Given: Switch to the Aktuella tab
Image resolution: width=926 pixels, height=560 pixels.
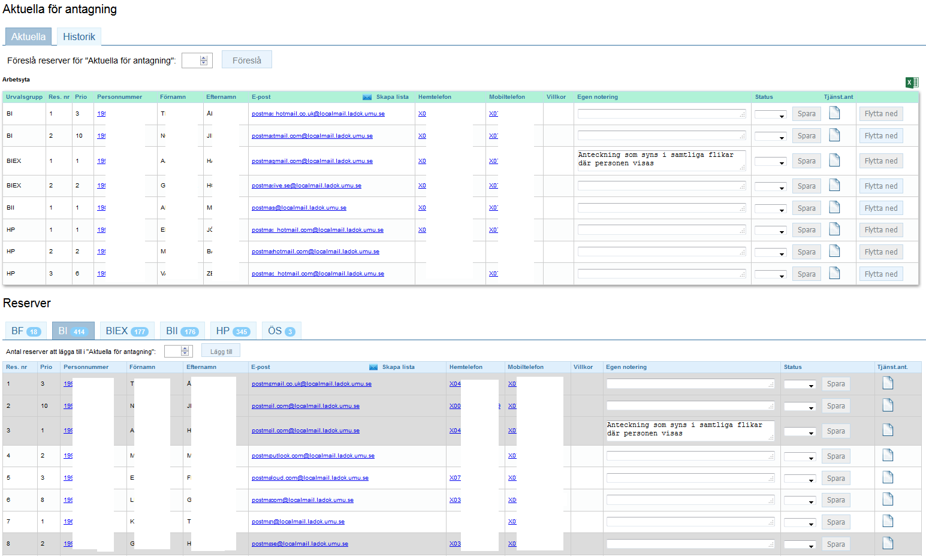Looking at the screenshot, I should (28, 37).
